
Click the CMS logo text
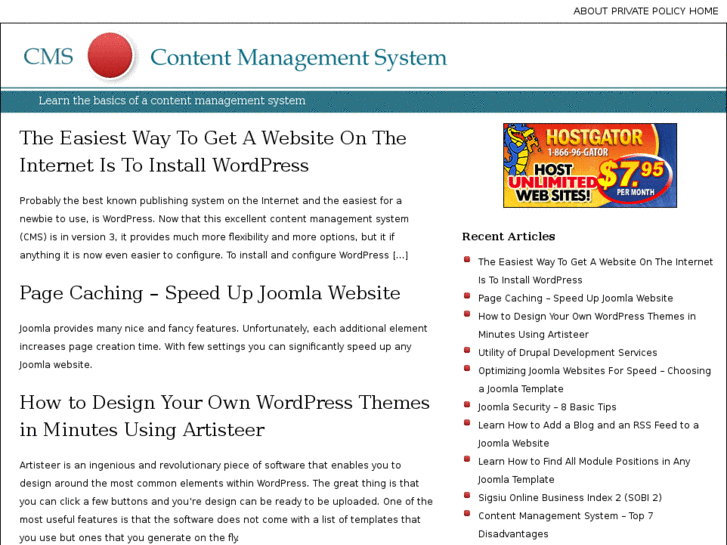[48, 57]
